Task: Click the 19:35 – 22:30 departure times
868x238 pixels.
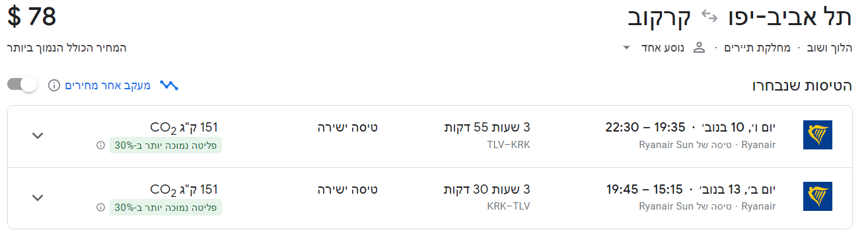Action: tap(645, 127)
